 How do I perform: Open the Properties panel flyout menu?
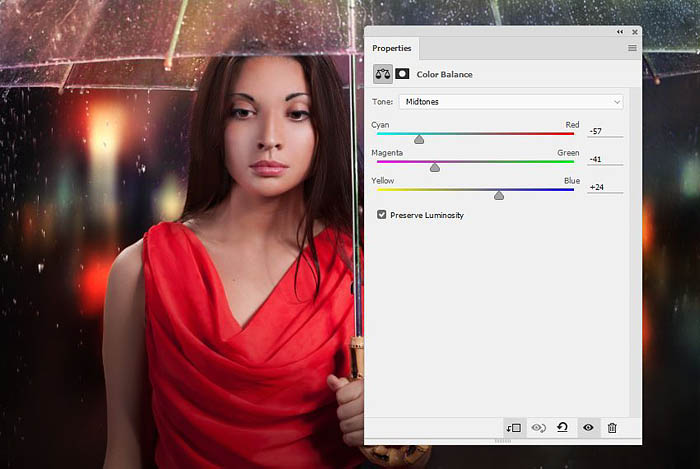click(x=632, y=48)
